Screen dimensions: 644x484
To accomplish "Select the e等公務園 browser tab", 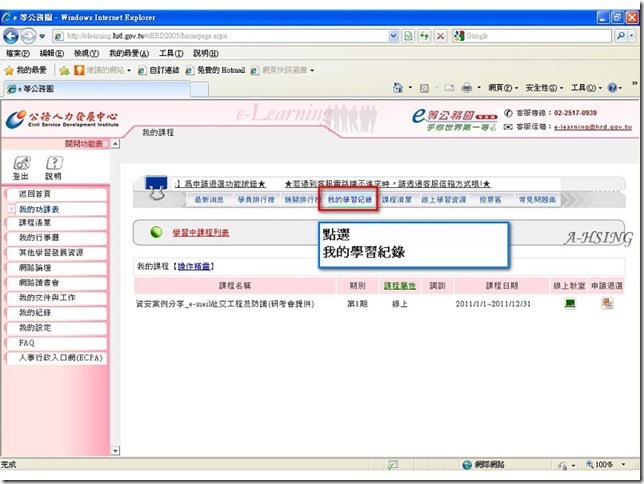I will (x=97, y=89).
